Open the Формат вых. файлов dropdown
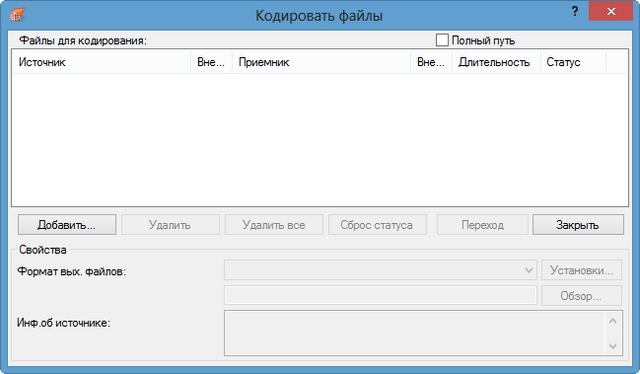 380,270
